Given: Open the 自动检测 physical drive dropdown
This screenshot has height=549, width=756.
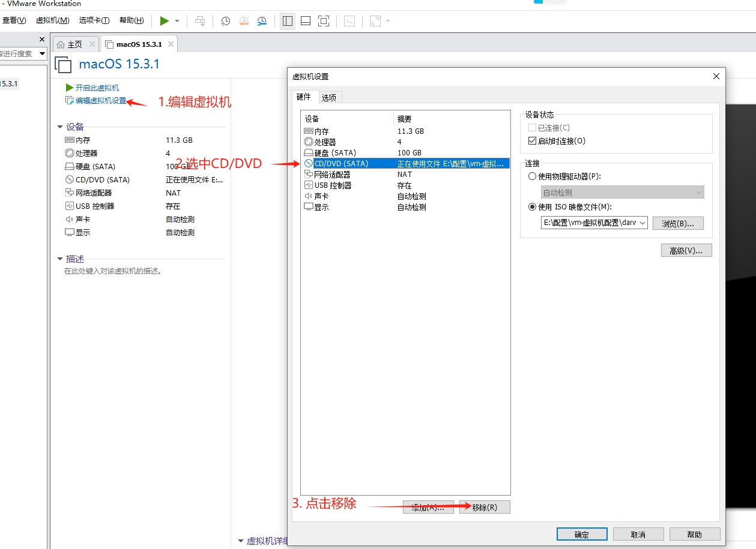Looking at the screenshot, I should [x=622, y=193].
